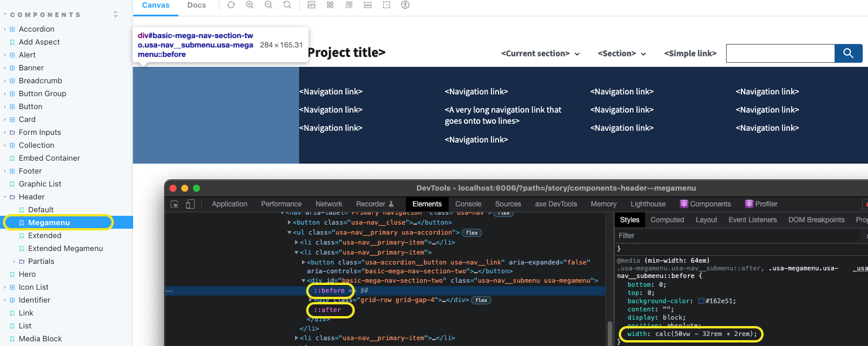
Task: Open the accessibility vision simulator
Action: (x=405, y=5)
